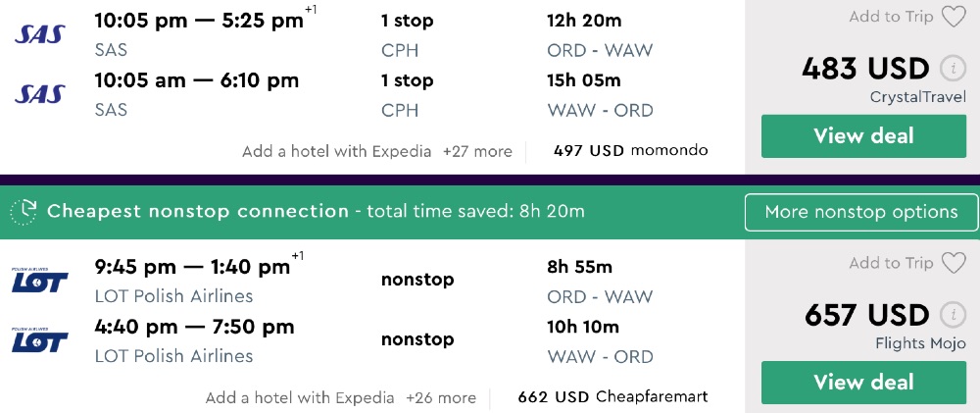Click View deal for 483 USD CrystalTravel
The height and width of the screenshot is (413, 980).
[863, 135]
